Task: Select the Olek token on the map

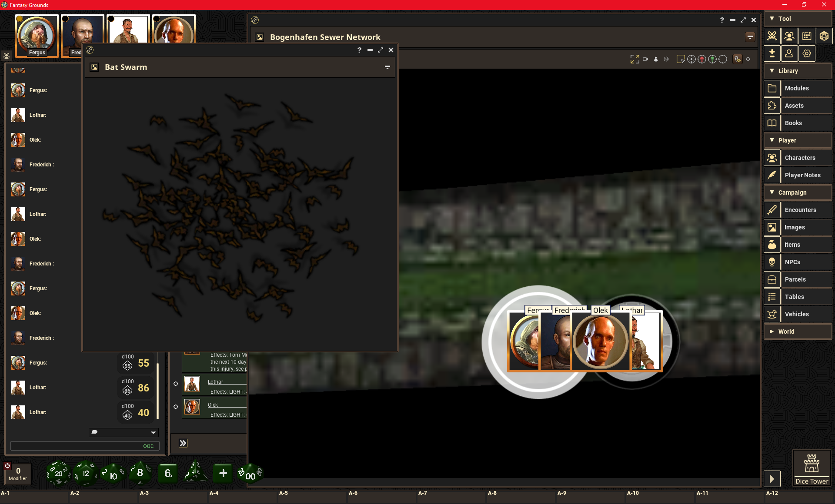Action: point(601,341)
